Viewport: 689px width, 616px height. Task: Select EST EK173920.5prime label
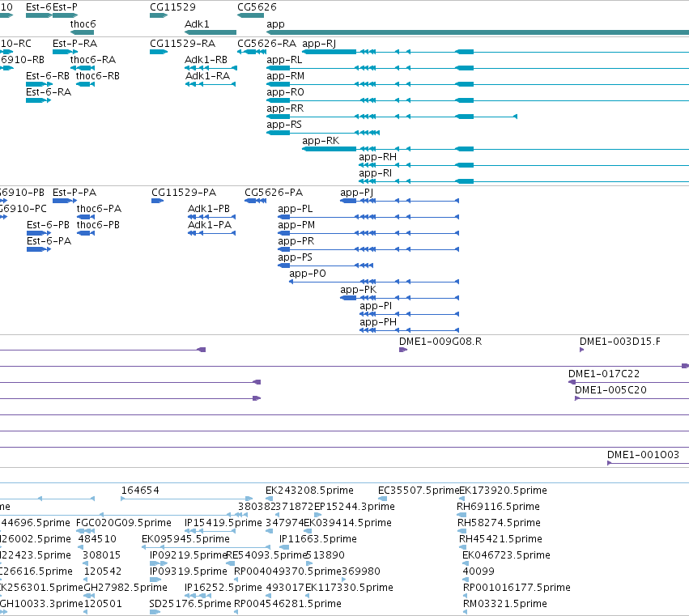pos(503,491)
